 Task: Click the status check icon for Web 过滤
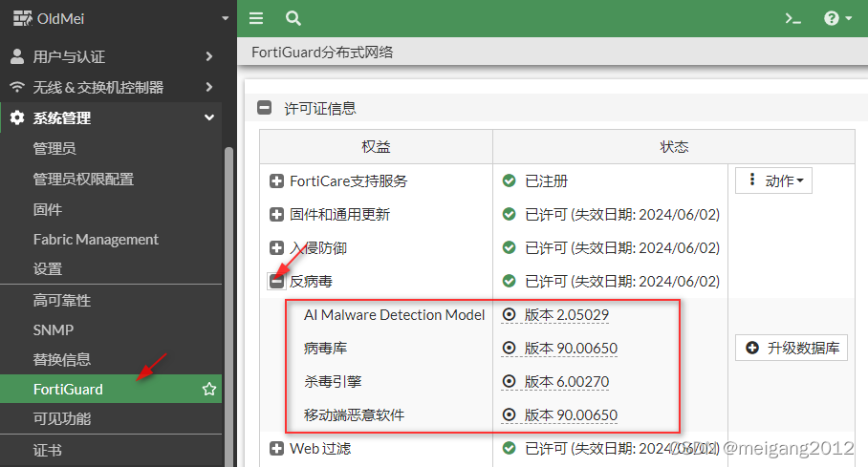tap(509, 448)
